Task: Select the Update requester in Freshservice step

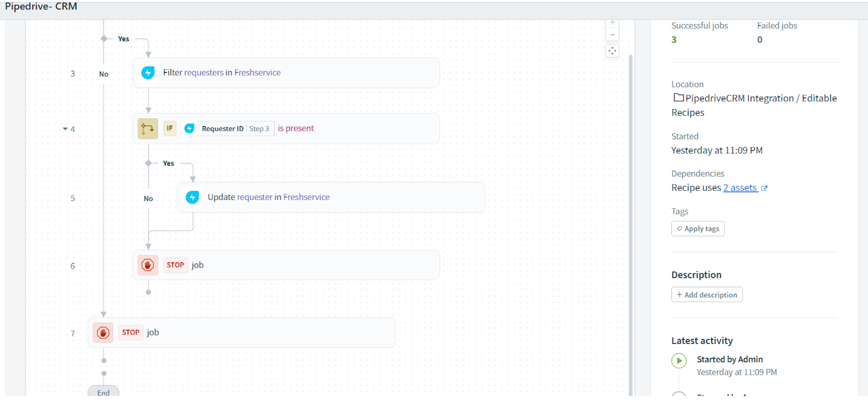Action: coord(331,197)
